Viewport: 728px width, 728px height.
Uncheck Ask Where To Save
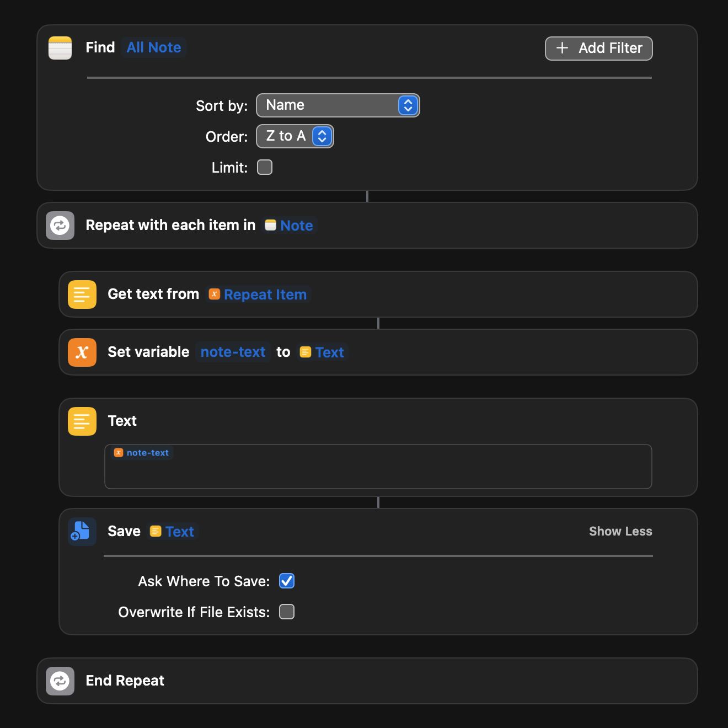pos(287,581)
